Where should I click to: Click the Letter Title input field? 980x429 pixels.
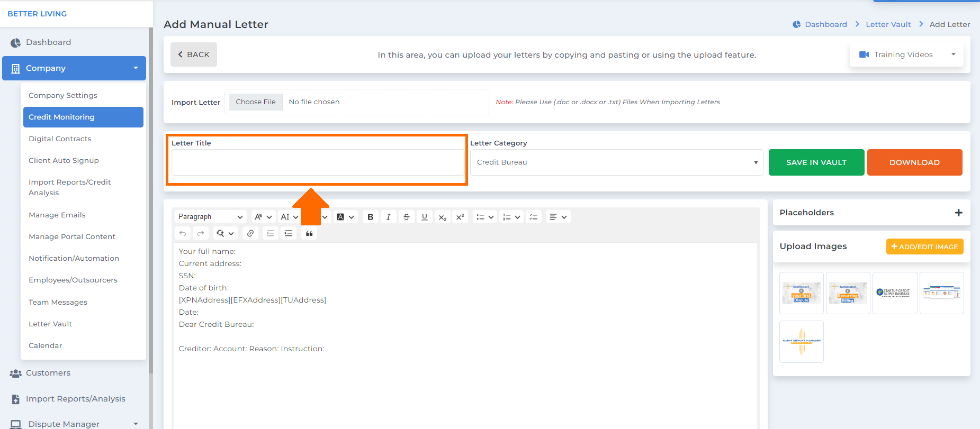(x=318, y=162)
